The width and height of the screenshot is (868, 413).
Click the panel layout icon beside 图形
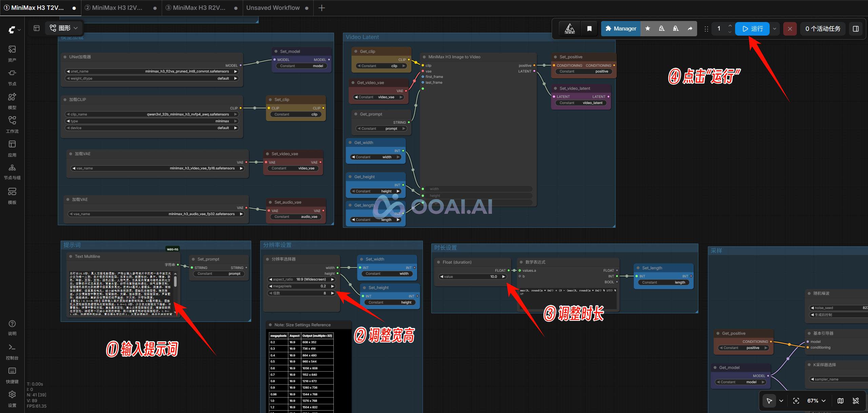coord(37,28)
